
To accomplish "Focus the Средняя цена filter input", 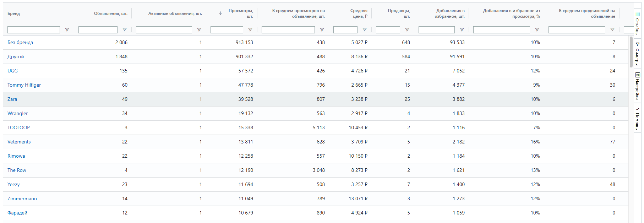I will (345, 30).
